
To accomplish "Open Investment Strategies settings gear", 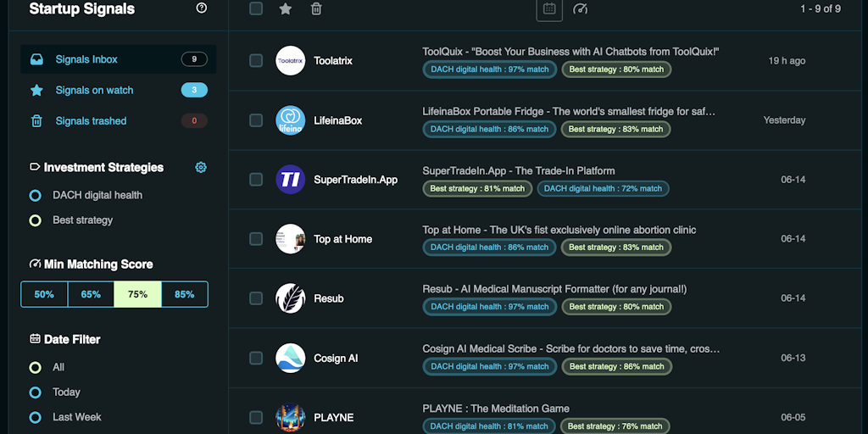I will click(x=201, y=167).
